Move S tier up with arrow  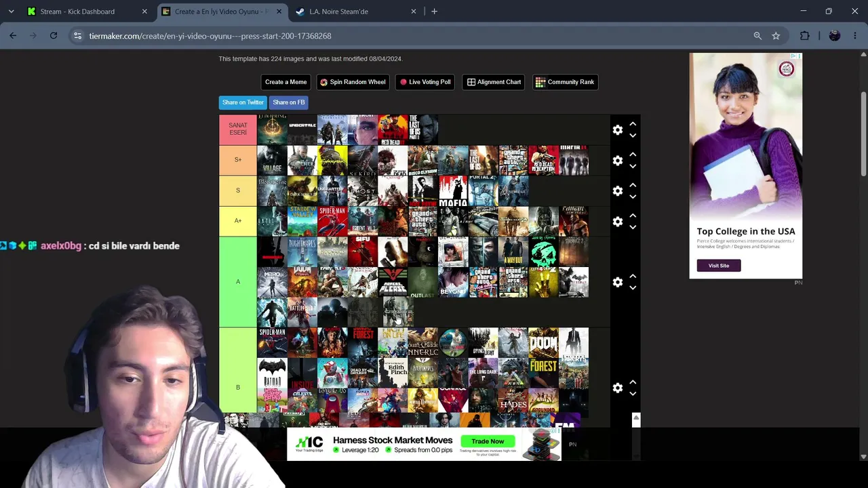633,185
